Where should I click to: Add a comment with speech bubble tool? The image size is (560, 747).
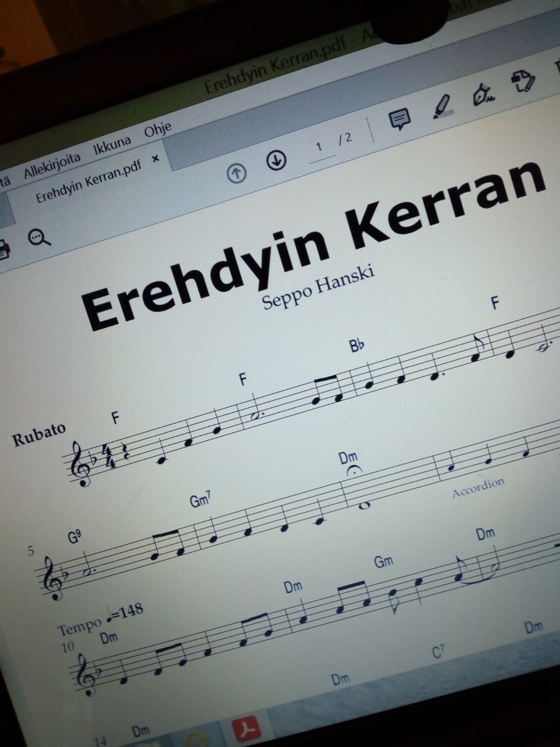tap(399, 118)
